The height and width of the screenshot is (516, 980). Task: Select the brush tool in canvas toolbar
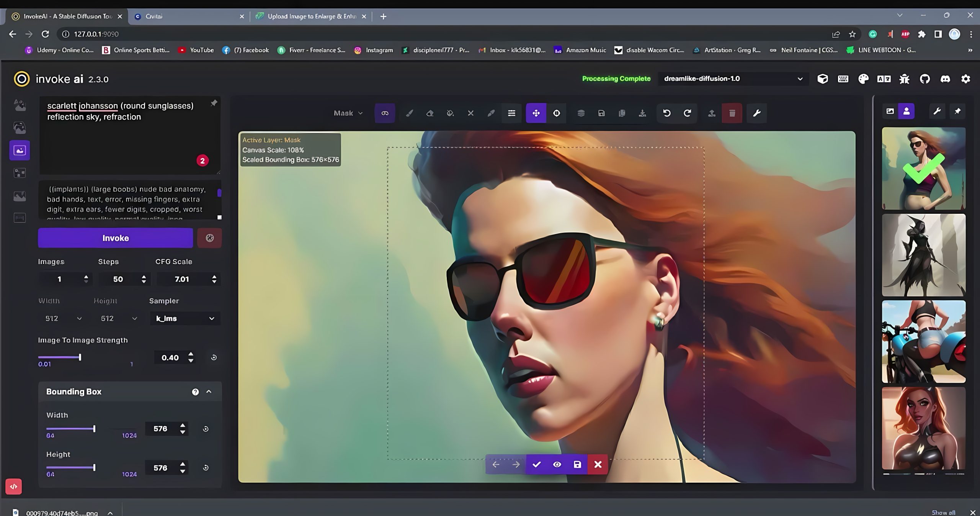coord(410,113)
